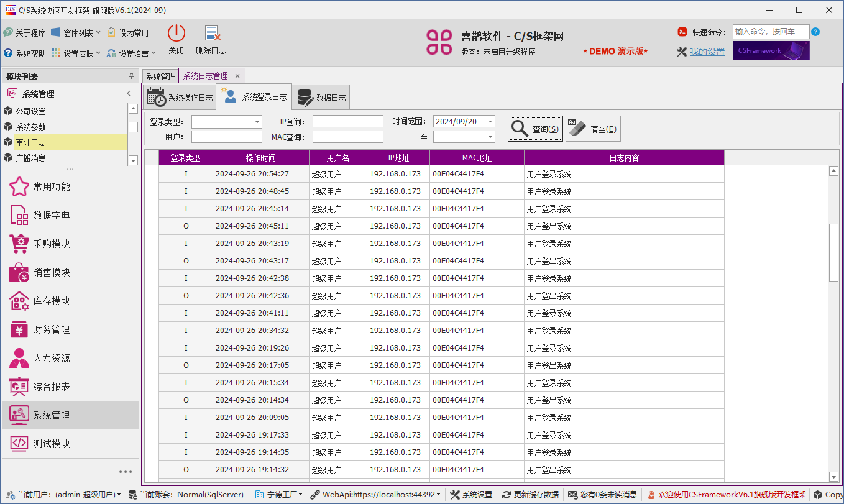Screen dimensions: 844x504
Task: Select the logout row at 20:45:11
Action: pos(441,226)
